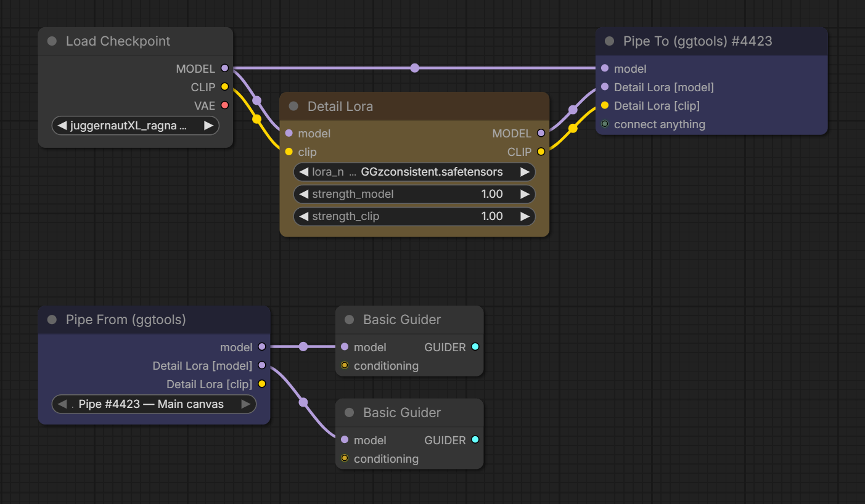Open the juggernautXL checkpoint selector

(x=136, y=126)
